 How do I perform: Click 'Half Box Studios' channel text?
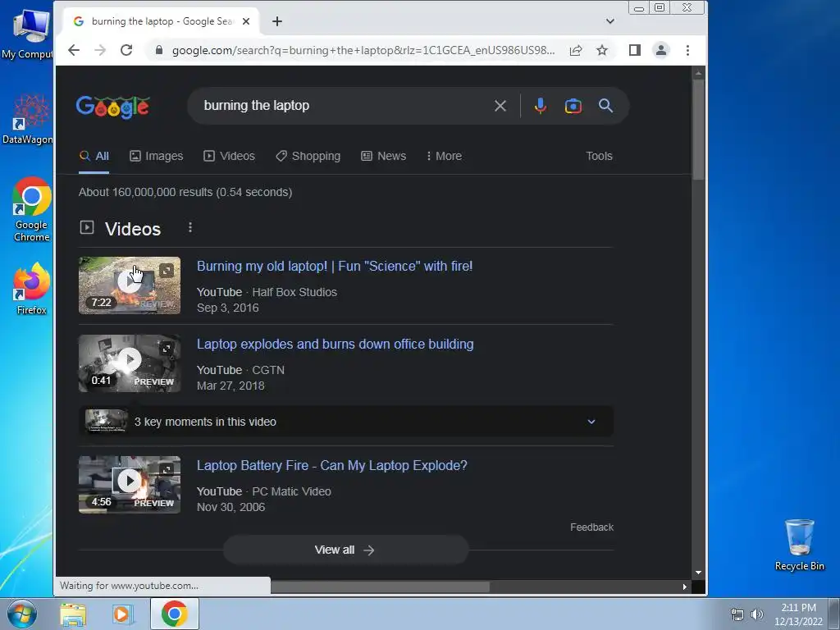point(294,292)
